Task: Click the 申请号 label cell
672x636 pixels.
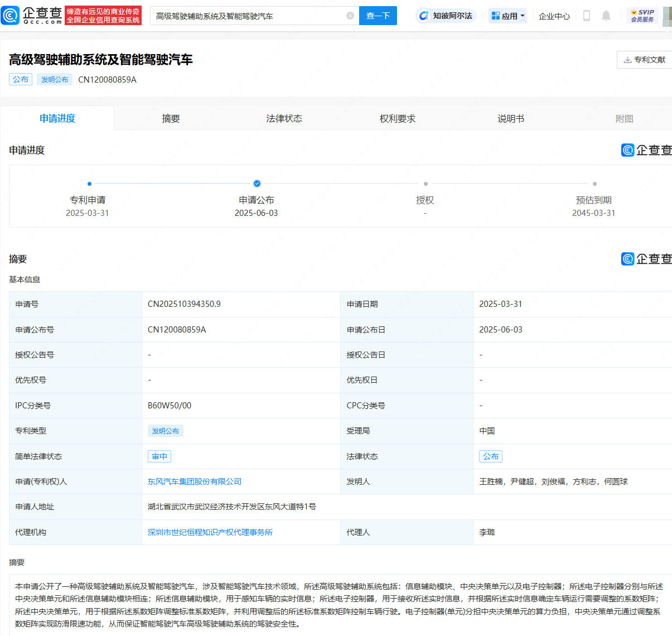Action: coord(76,304)
